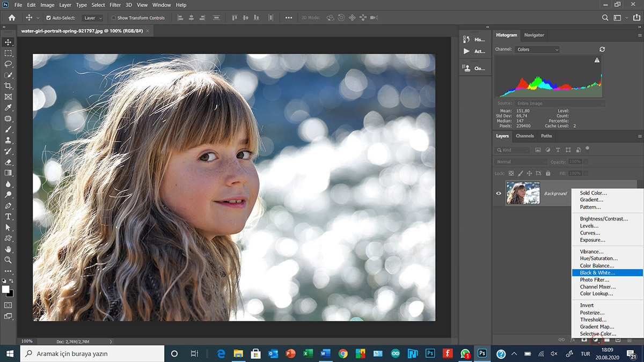Expand the histogram Channel dropdown
644x362 pixels.
(x=537, y=49)
